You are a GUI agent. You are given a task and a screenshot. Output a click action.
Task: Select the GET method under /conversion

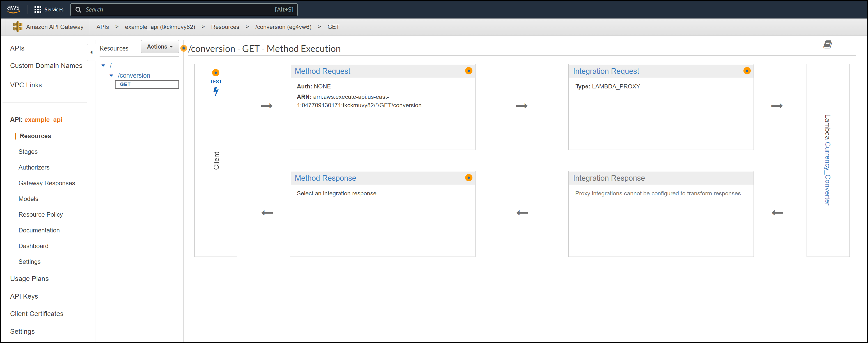125,84
